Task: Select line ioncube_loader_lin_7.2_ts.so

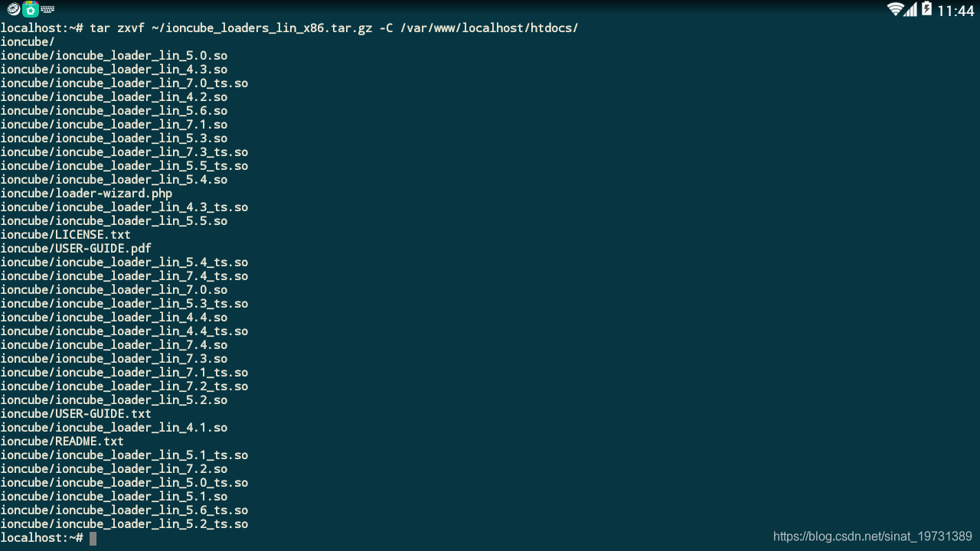Action: point(124,386)
